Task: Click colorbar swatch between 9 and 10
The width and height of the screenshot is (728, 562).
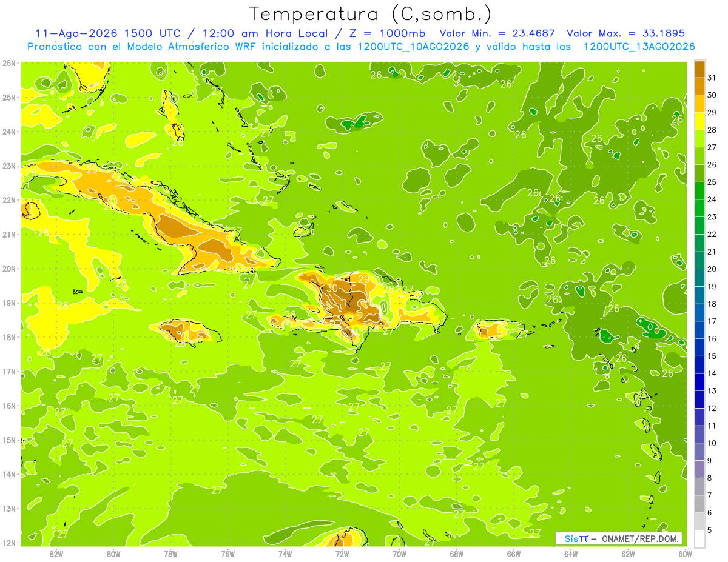Action: tap(699, 452)
